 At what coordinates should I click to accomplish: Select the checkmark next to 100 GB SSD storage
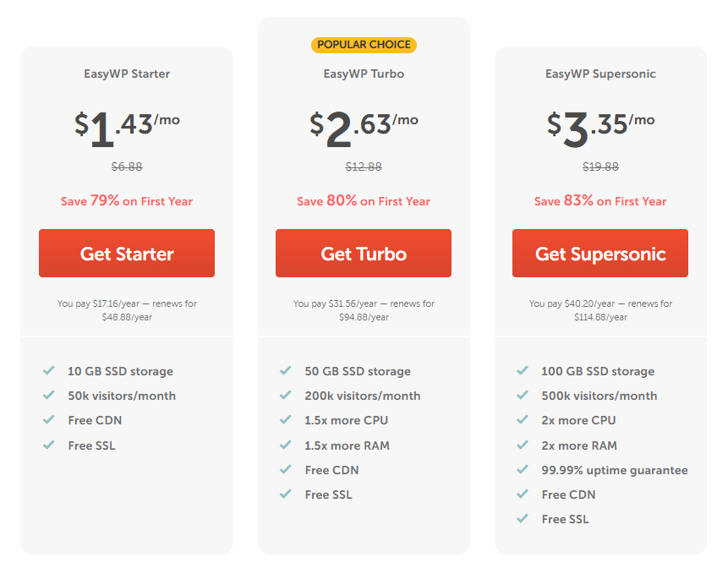(523, 371)
